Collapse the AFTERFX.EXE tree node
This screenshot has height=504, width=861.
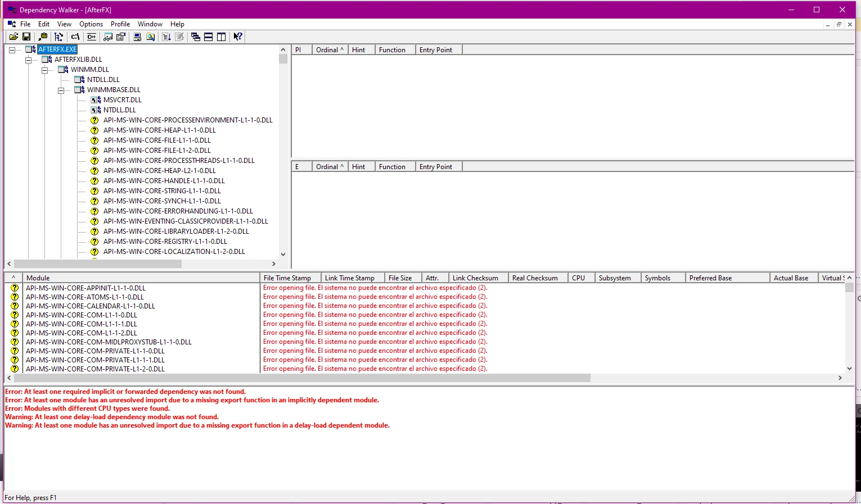point(12,49)
